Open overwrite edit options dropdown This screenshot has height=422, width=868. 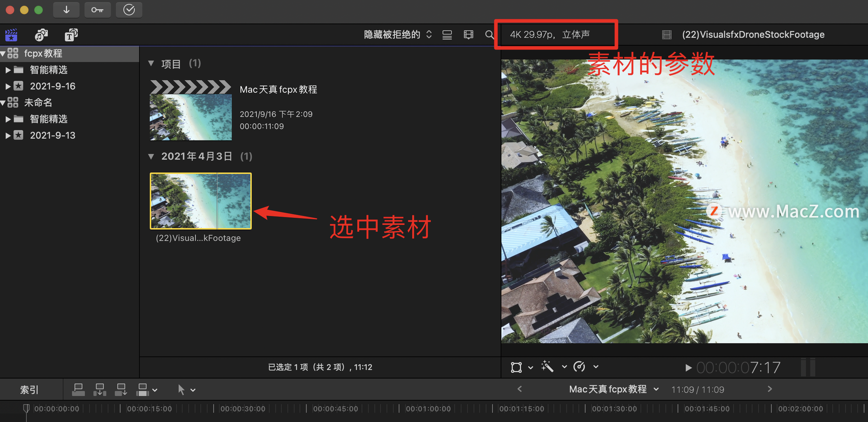pyautogui.click(x=155, y=390)
